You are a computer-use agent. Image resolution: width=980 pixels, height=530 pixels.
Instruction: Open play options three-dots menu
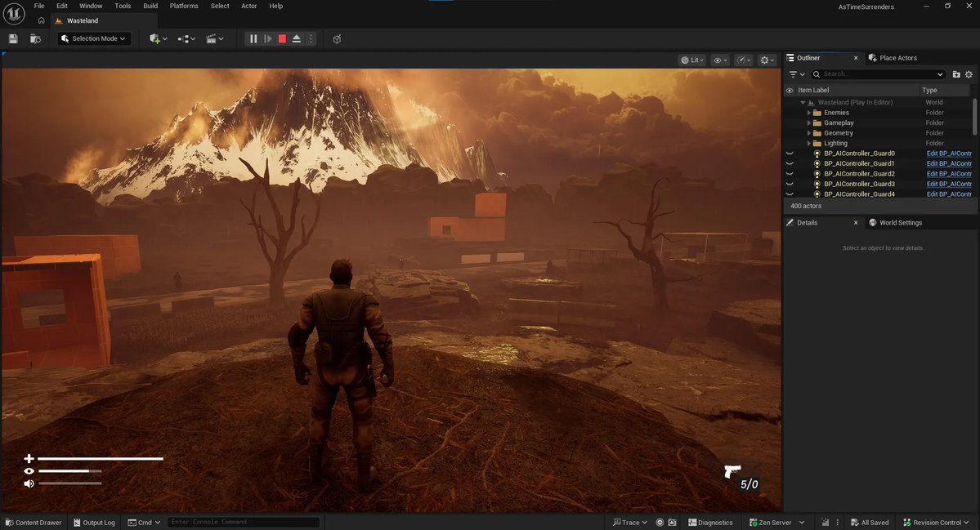click(311, 38)
